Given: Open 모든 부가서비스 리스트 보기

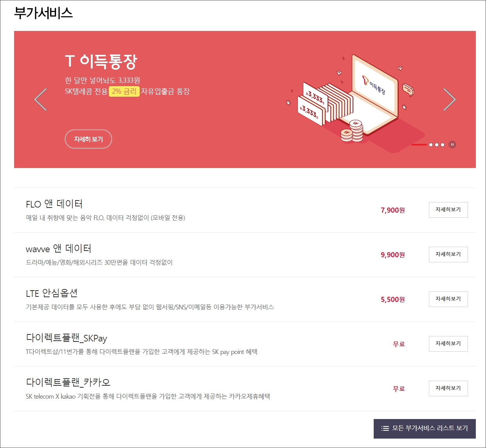Looking at the screenshot, I should tap(425, 429).
